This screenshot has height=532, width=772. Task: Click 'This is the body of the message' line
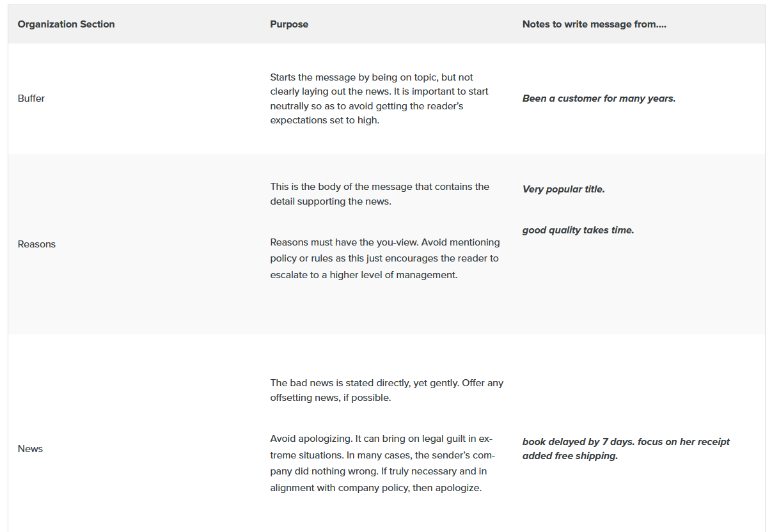coord(379,187)
